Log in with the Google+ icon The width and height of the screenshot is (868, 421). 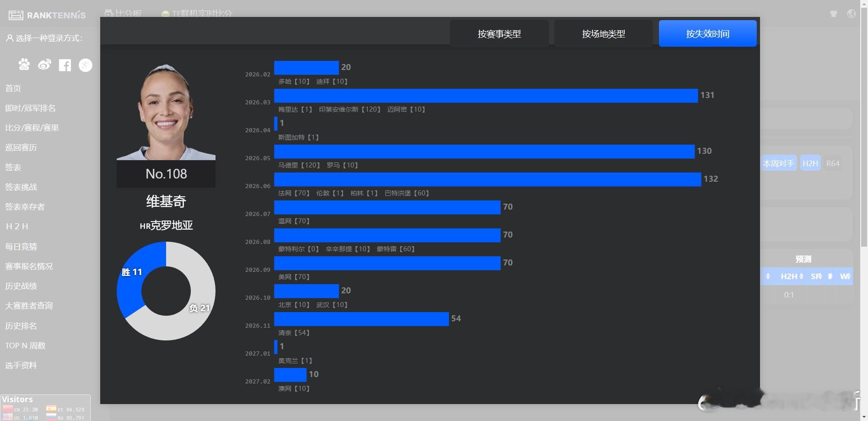pyautogui.click(x=85, y=65)
